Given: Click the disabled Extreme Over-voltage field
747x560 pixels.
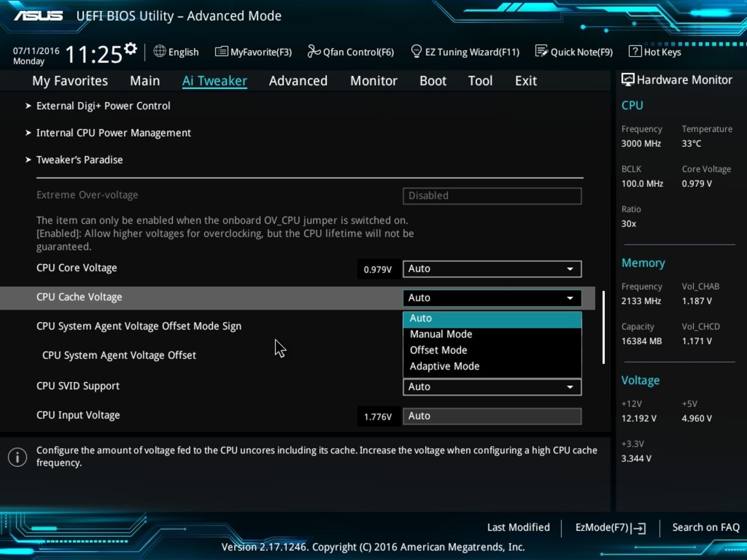Looking at the screenshot, I should [x=492, y=196].
